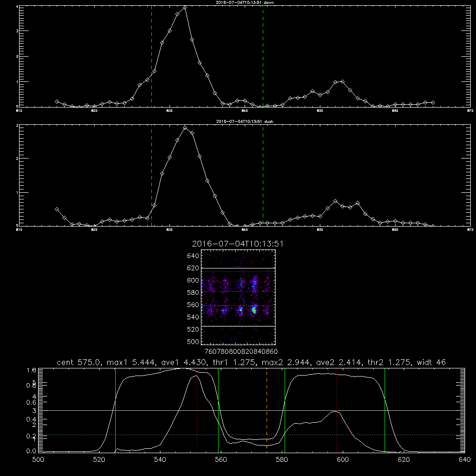Click the highest peak marker in dusk plot

(x=185, y=128)
